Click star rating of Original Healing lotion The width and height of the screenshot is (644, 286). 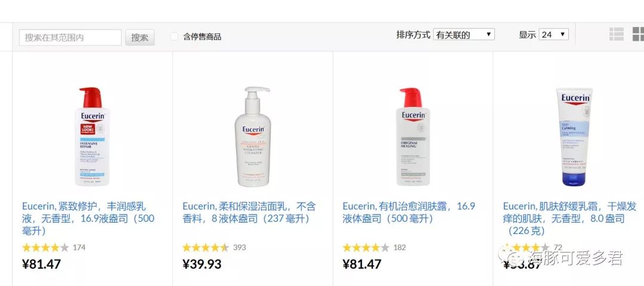point(366,247)
